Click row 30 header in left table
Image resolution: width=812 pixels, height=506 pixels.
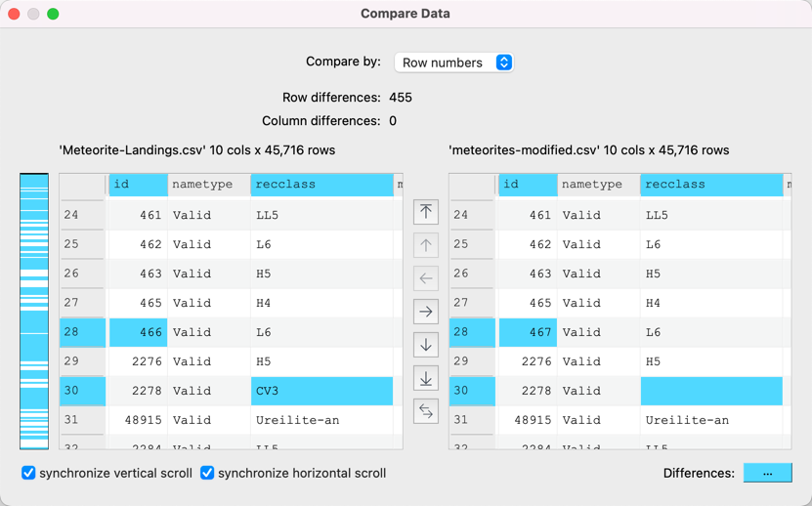tap(82, 391)
